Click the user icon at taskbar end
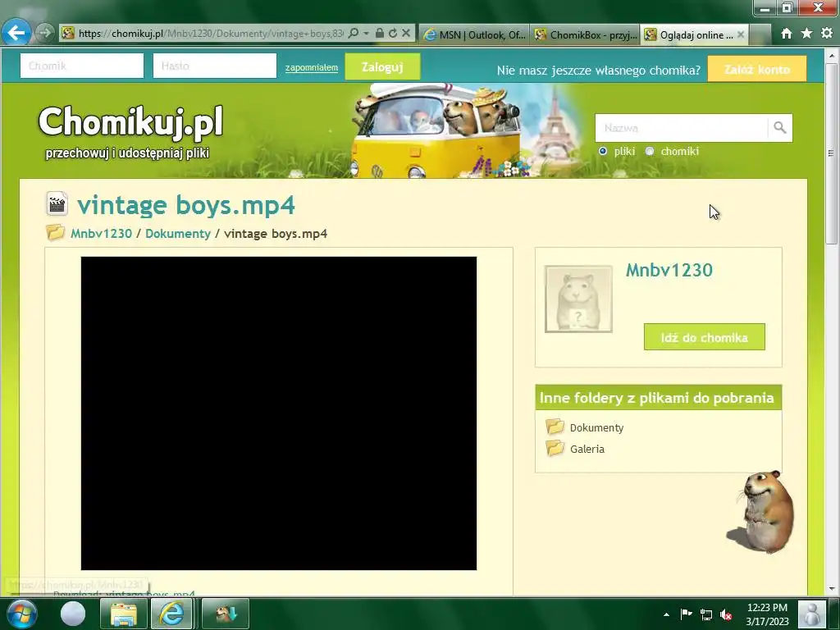Image resolution: width=840 pixels, height=630 pixels. 811,614
